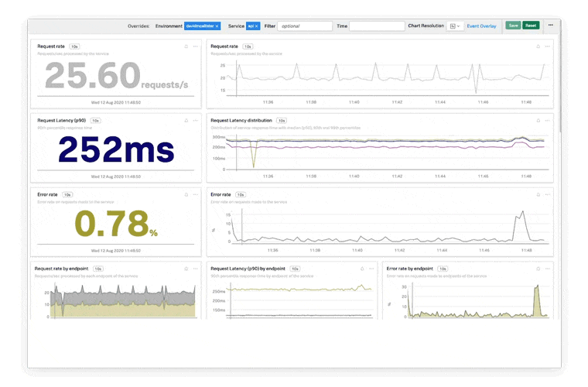The image size is (588, 387).
Task: Click 10s badge on Error rate value panel
Action: 67,194
